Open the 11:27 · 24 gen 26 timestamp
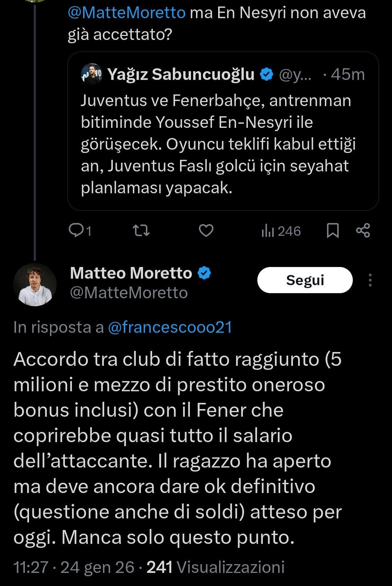 click(74, 567)
